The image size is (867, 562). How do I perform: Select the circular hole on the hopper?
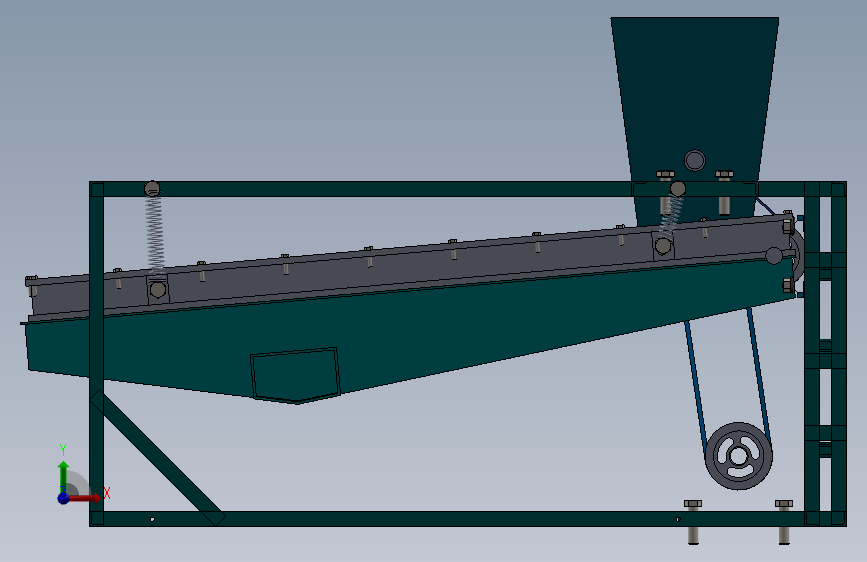point(694,160)
